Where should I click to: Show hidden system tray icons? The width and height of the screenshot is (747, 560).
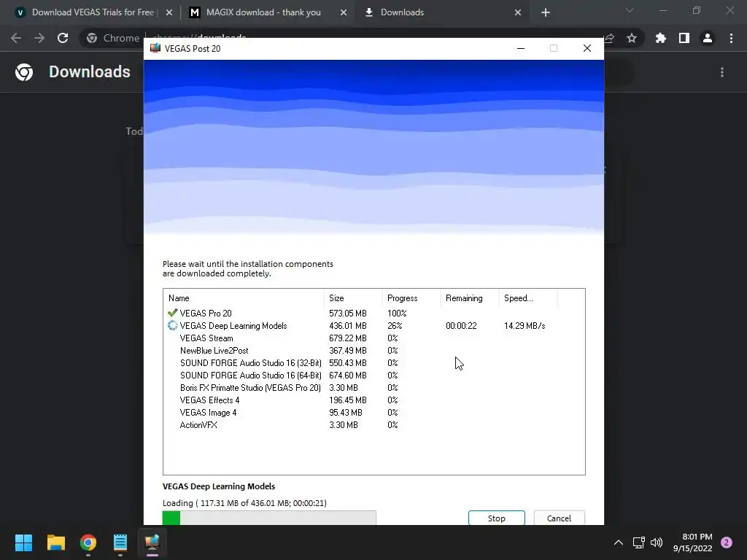[619, 542]
